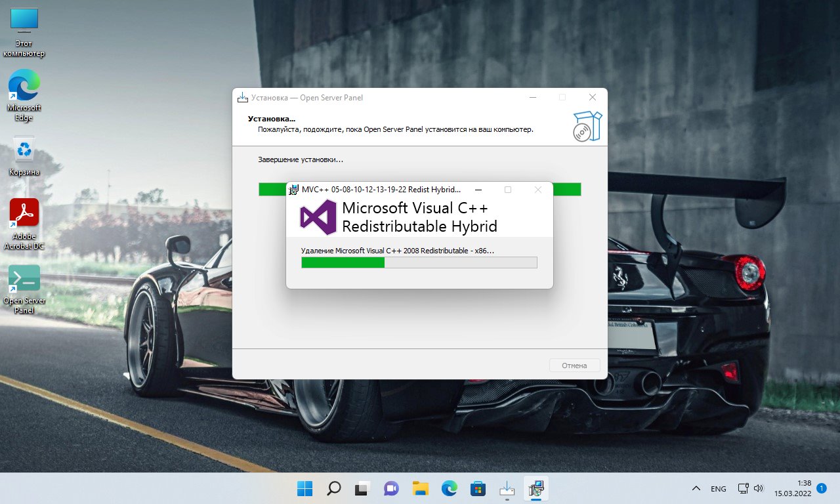
Task: Click the 'Установка...' heading in the installer
Action: click(x=272, y=119)
